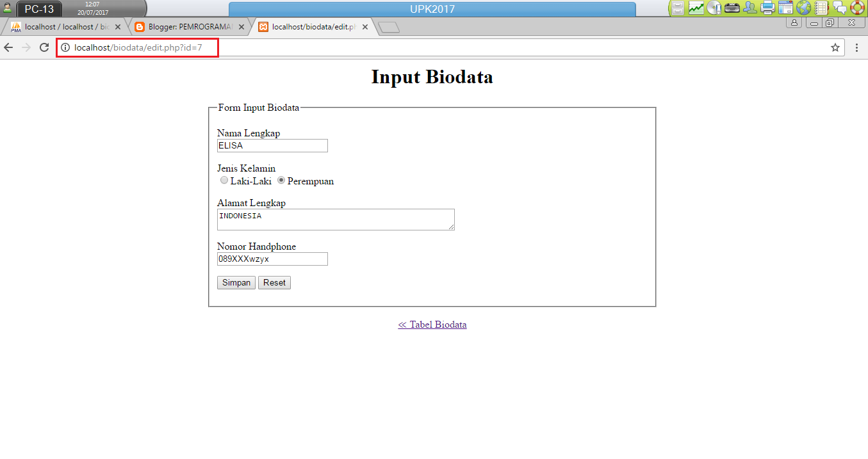Click the Simpan button
The height and width of the screenshot is (459, 868).
pyautogui.click(x=236, y=282)
